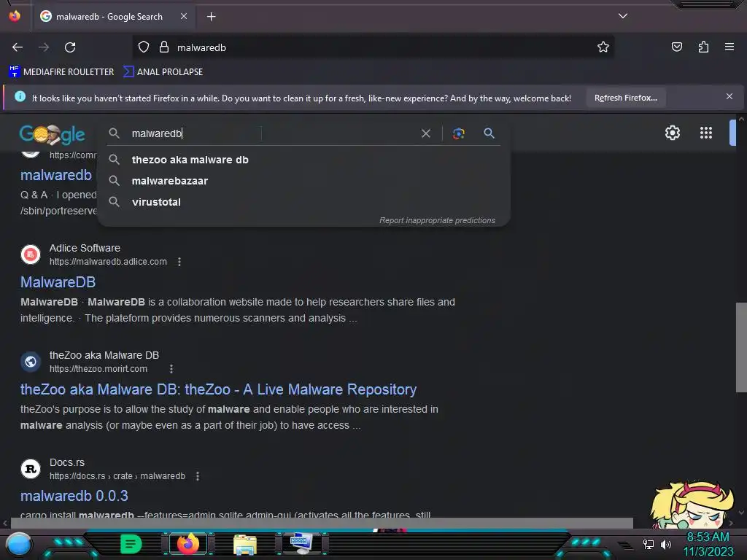
Task: Click the https://malwaredb.adlice.com URL text
Action: 108,262
